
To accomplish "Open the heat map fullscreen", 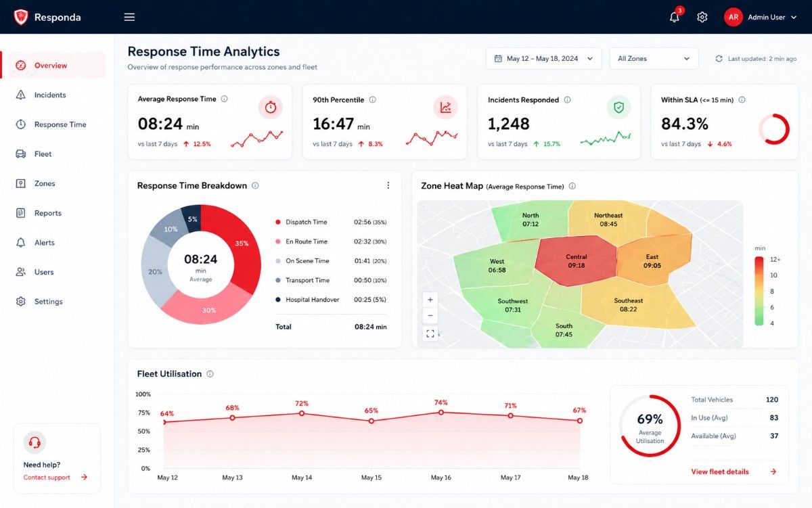I will 430,333.
